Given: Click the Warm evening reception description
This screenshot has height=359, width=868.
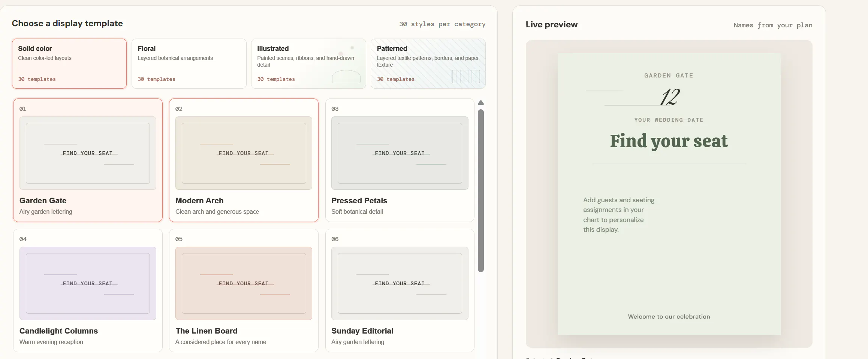Looking at the screenshot, I should tap(51, 342).
